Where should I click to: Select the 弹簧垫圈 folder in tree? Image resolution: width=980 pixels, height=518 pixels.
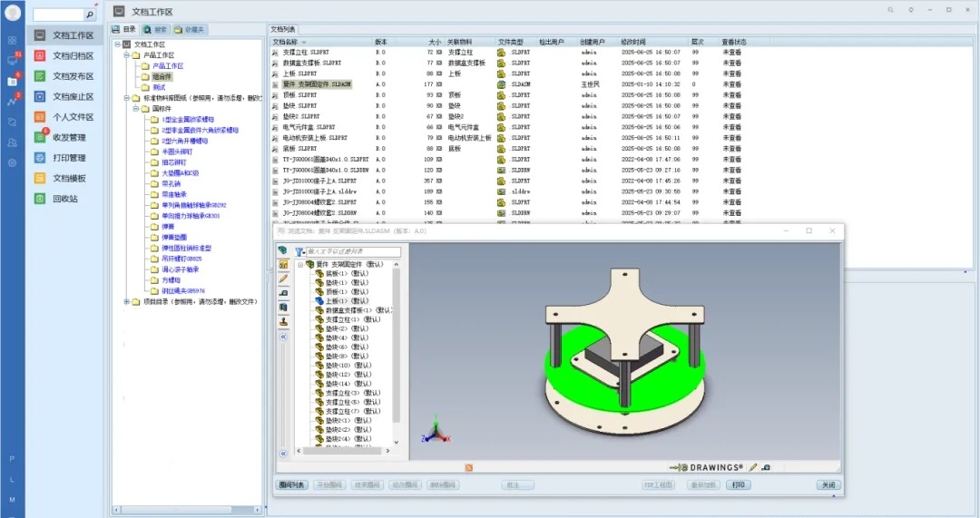(x=174, y=237)
